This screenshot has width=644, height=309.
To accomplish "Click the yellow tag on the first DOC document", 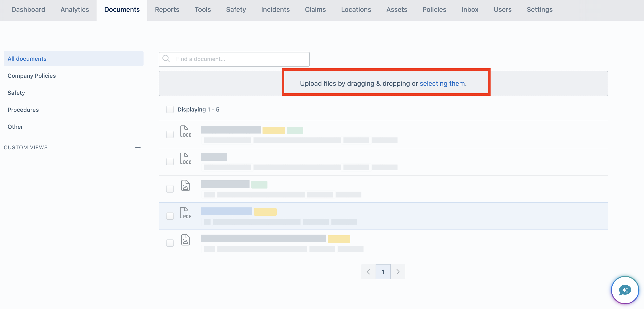I will click(274, 130).
